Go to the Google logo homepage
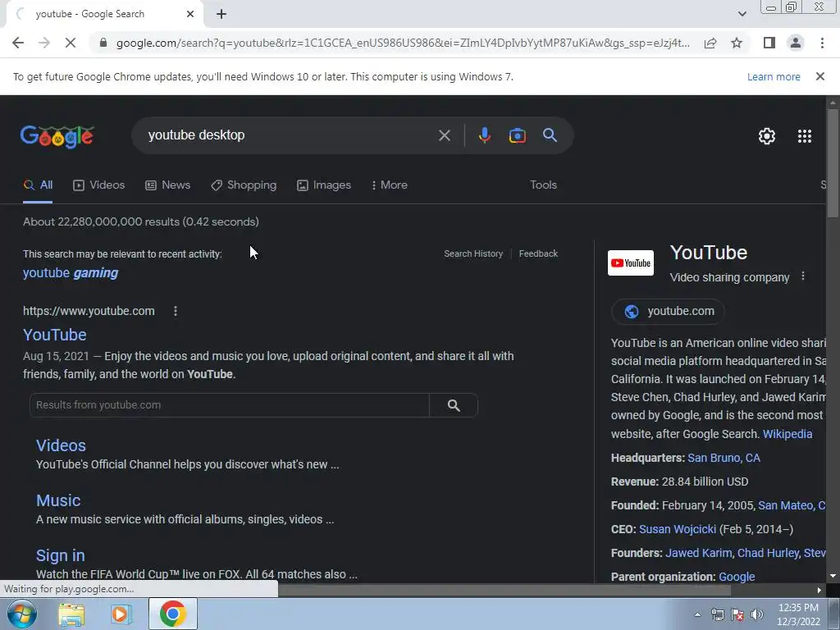The width and height of the screenshot is (840, 630). [57, 136]
